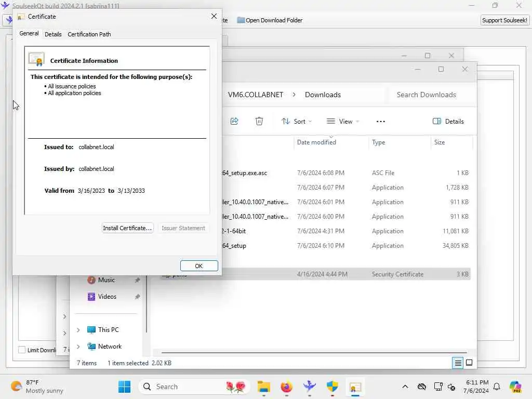Select the This PC computer icon

91,330
